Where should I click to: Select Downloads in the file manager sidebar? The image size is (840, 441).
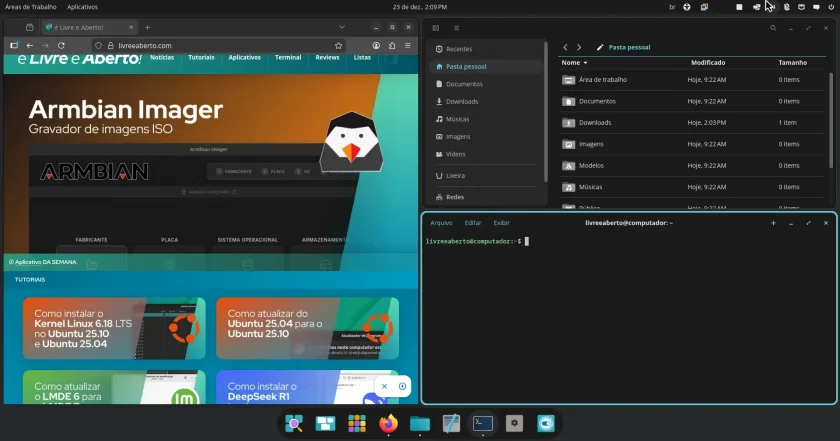click(462, 101)
